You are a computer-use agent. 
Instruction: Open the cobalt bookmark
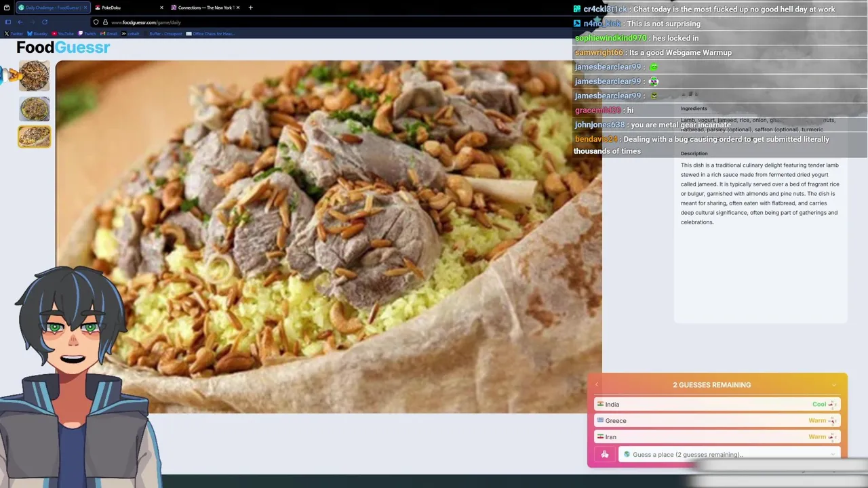(x=131, y=33)
